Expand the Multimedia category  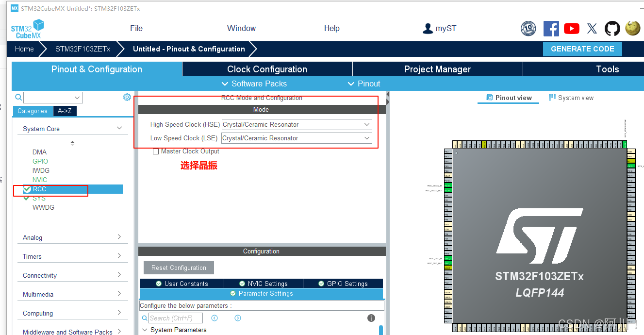click(x=119, y=294)
